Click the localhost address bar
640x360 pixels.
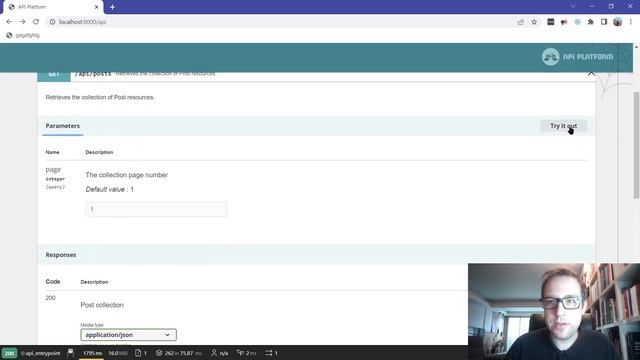click(282, 22)
